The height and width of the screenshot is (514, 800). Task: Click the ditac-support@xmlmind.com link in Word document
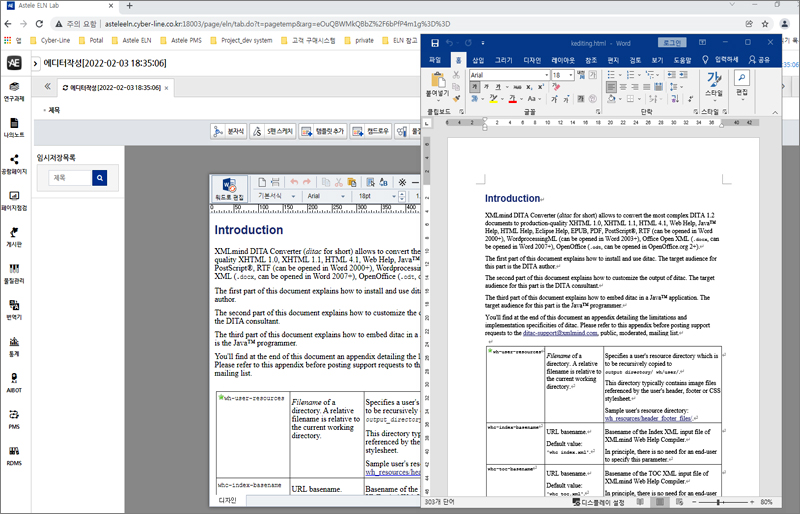tap(559, 332)
